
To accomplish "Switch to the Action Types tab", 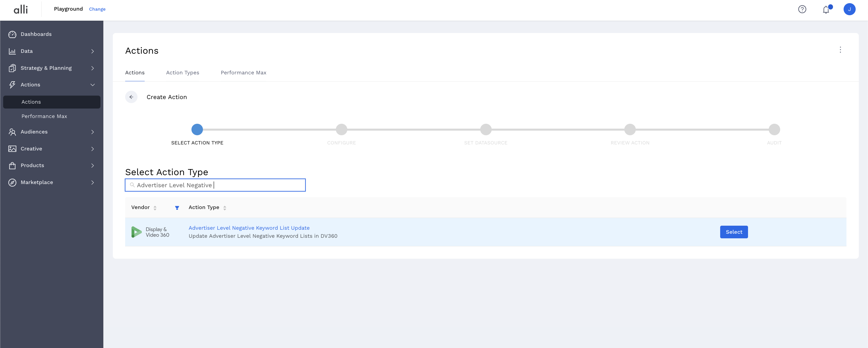I will pyautogui.click(x=182, y=73).
